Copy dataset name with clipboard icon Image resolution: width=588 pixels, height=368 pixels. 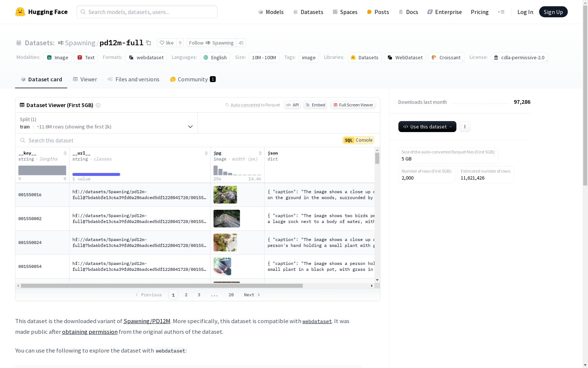point(148,43)
